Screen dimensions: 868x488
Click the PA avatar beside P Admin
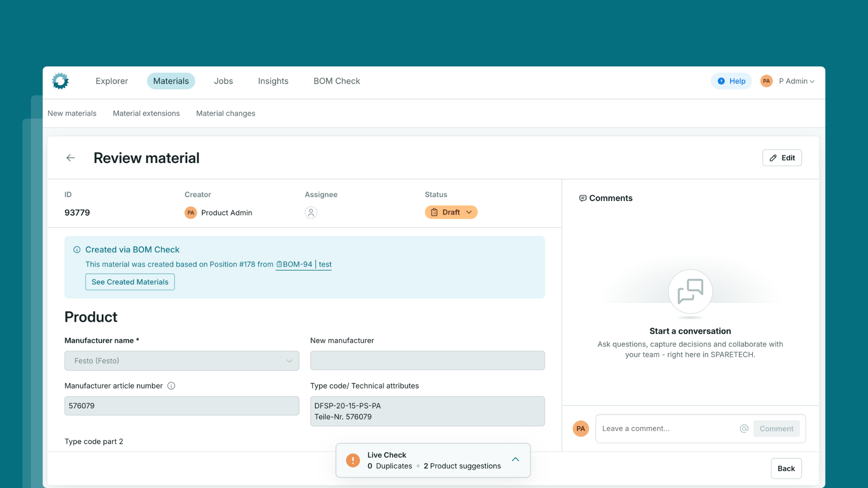766,81
